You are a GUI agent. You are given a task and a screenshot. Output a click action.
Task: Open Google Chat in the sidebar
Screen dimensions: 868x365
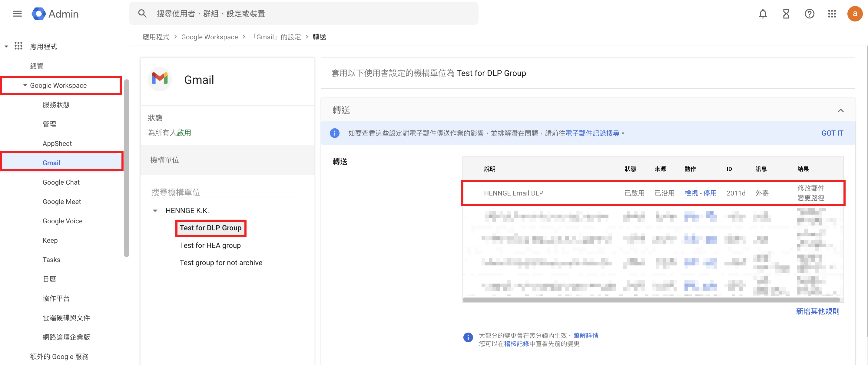61,182
